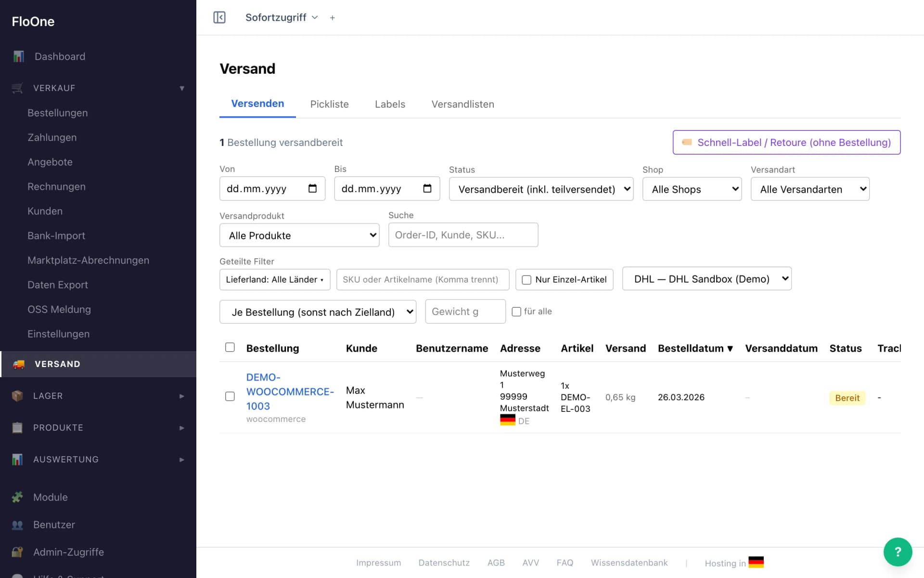
Task: Sort by Bestelldatum column header
Action: click(695, 348)
